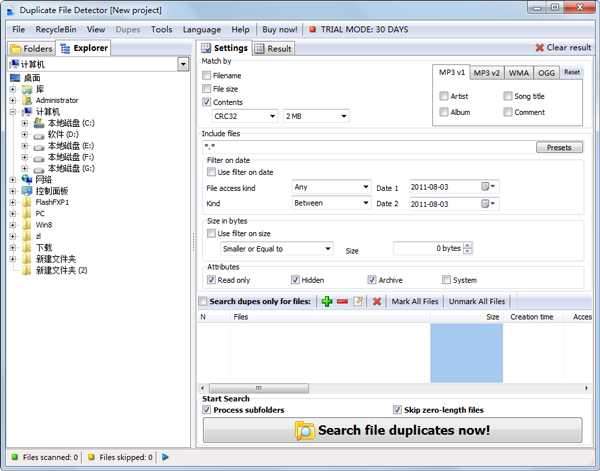The image size is (600, 471).
Task: Open the Date 2 calendar picker icon
Action: click(487, 204)
